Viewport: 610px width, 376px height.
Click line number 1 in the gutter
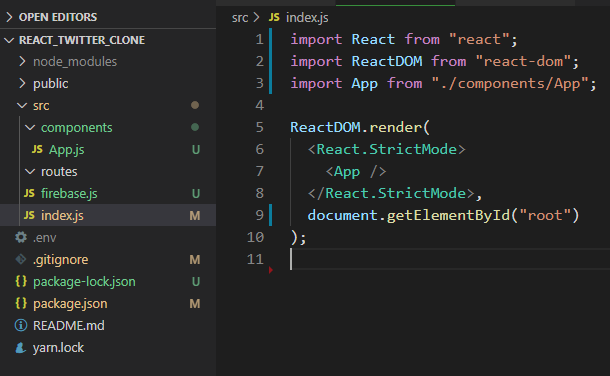click(x=259, y=39)
